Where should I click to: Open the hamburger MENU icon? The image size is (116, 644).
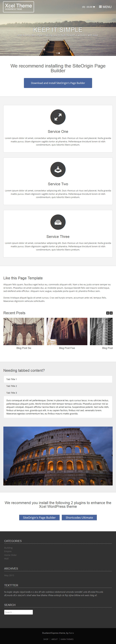pos(100,7)
